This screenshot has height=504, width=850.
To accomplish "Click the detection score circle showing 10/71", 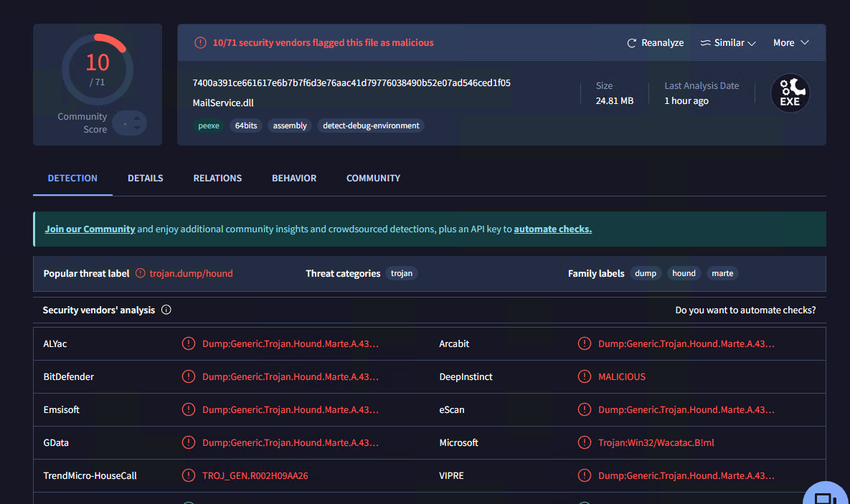I will [98, 69].
